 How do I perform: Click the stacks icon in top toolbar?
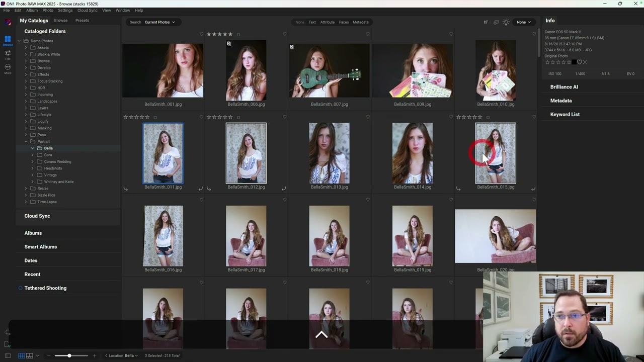(496, 22)
